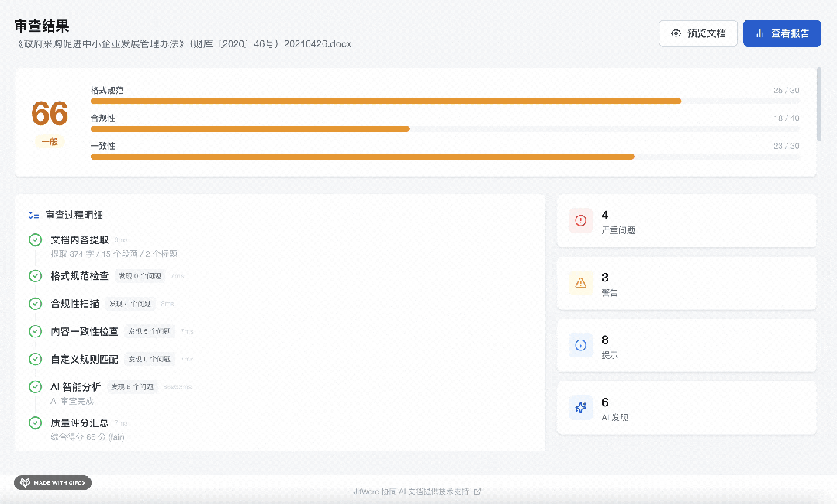
Task: Click the green check beside 文档内容提取
Action: [x=35, y=240]
